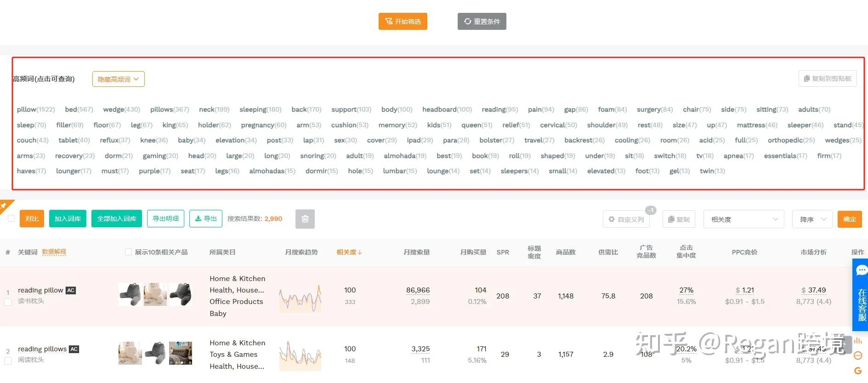Image resolution: width=868 pixels, height=383 pixels.
Task: Check the row checkbox for reading pillow
Action: pos(8,302)
